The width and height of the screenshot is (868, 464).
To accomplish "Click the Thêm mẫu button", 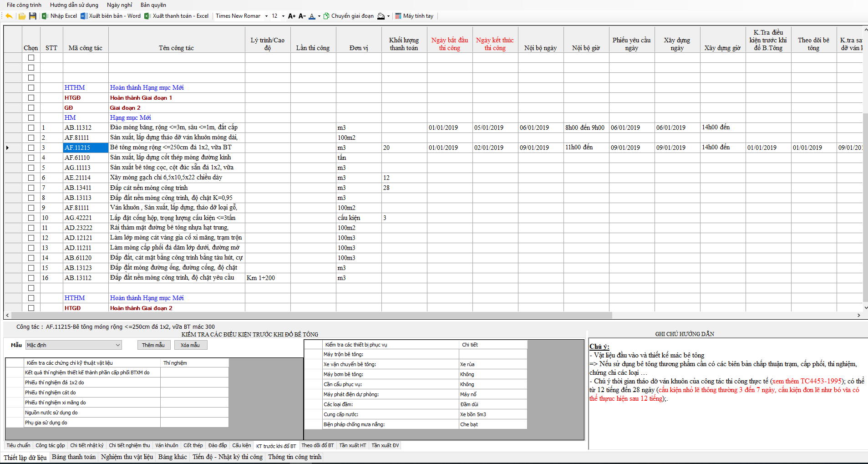I will point(153,345).
